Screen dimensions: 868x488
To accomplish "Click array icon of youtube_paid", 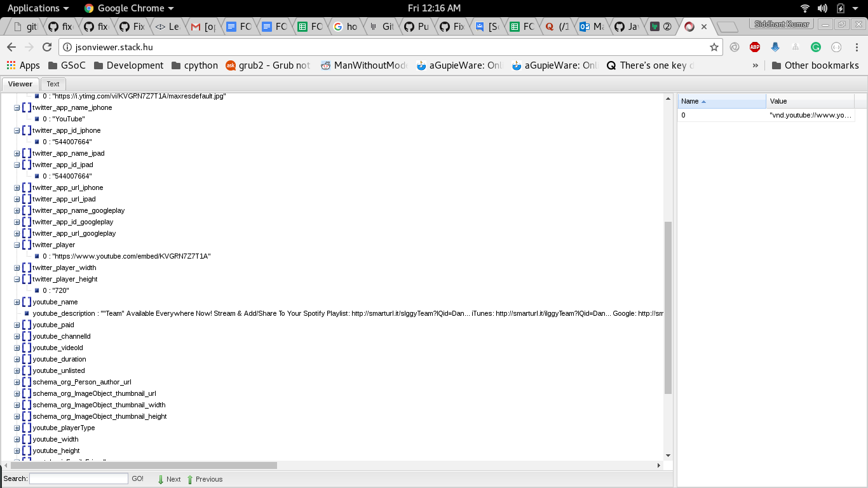I will click(27, 325).
